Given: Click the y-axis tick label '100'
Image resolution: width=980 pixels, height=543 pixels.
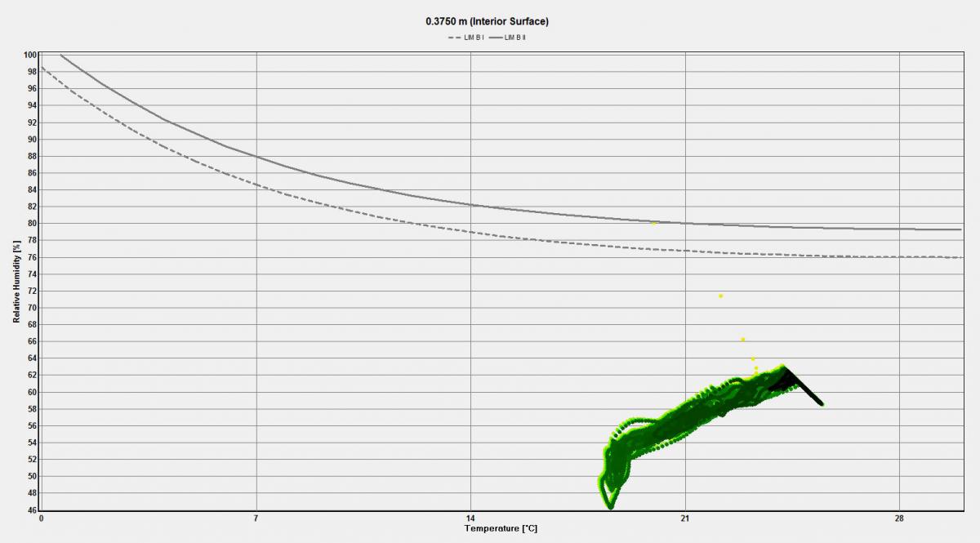Looking at the screenshot, I should (30, 55).
